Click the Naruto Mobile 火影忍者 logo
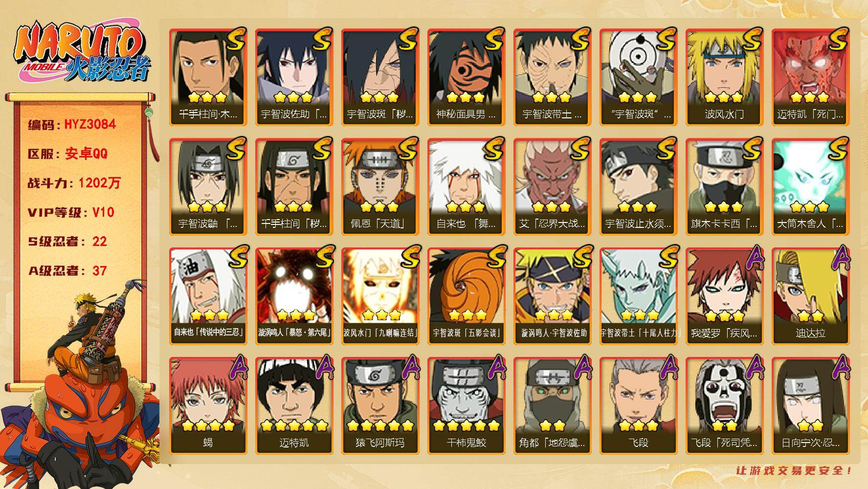The width and height of the screenshot is (868, 489). 82,52
